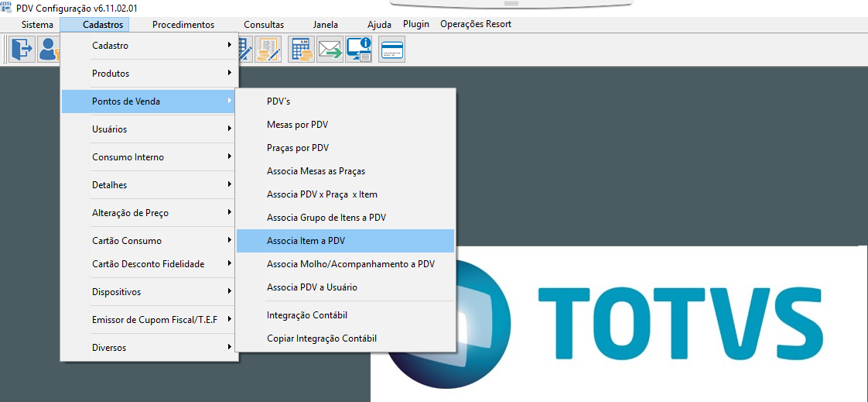868x402 pixels.
Task: Open the Janela menu
Action: [x=326, y=24]
